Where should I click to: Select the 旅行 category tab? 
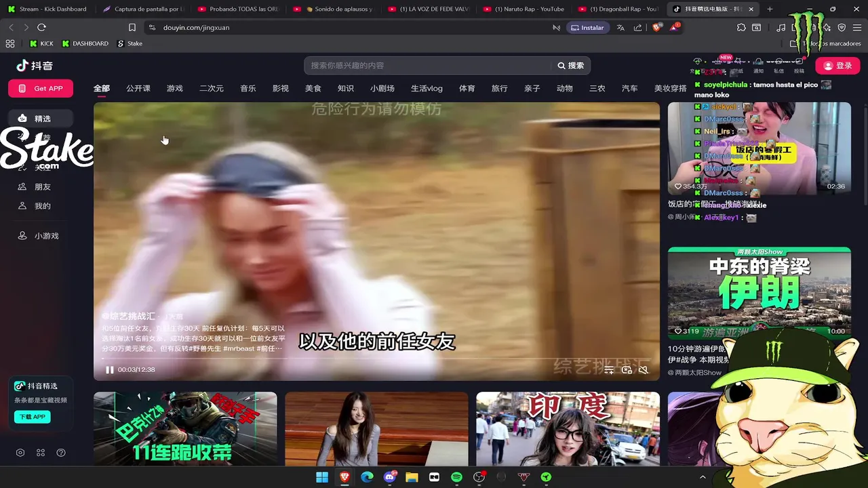(x=500, y=88)
